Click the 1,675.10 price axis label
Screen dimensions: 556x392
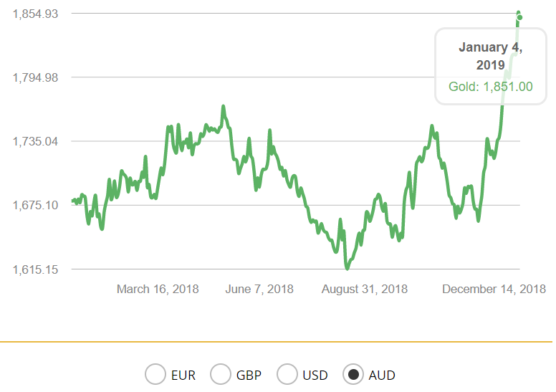click(x=36, y=205)
